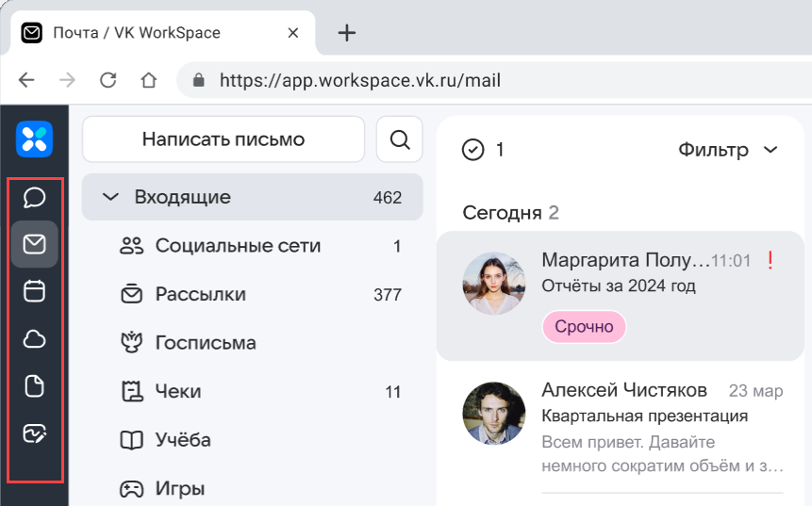Select the Mail icon in sidebar
812x506 pixels.
pyautogui.click(x=35, y=245)
